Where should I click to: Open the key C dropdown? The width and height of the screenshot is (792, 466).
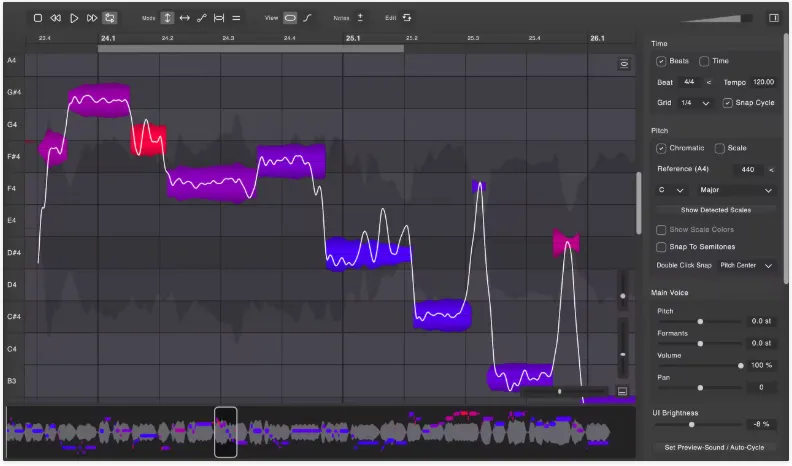671,190
